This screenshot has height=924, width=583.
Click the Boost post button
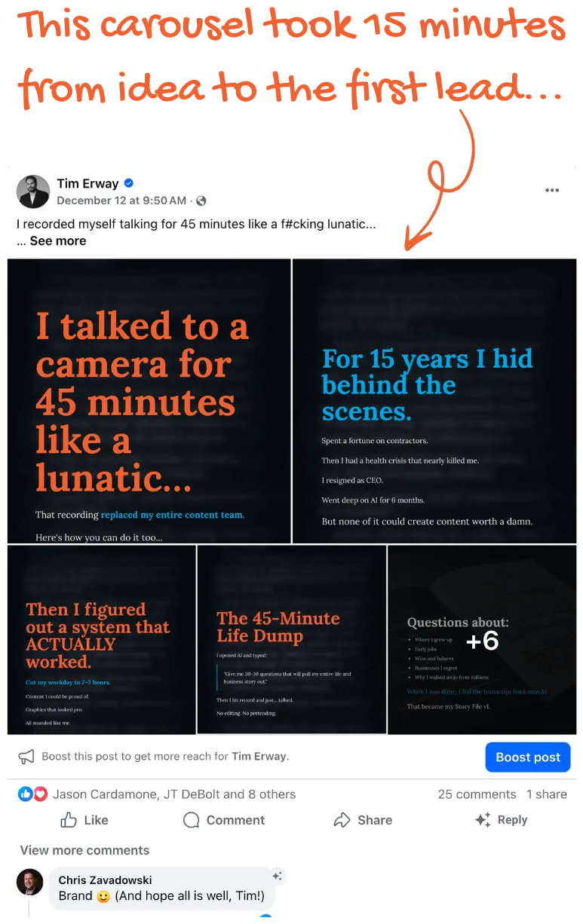click(x=528, y=757)
